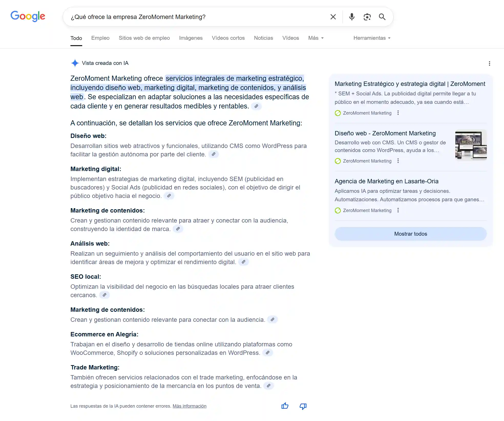Open the Más información link
Viewport: 504px width, 421px height.
click(x=189, y=406)
